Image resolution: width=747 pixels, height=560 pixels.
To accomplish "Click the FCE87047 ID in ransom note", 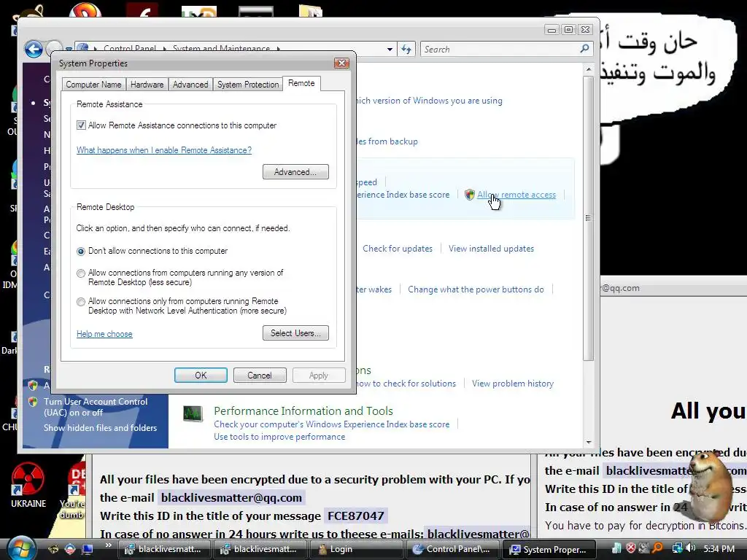I will coord(356,516).
